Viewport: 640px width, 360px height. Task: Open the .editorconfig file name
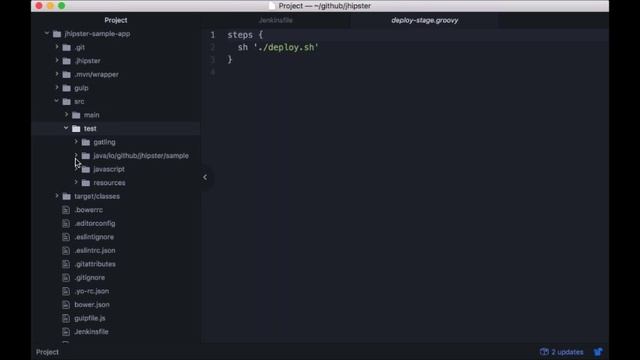coord(95,223)
